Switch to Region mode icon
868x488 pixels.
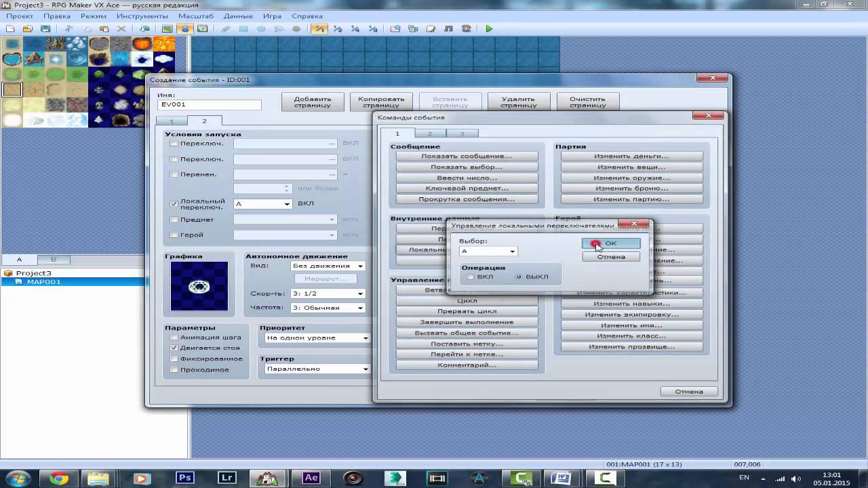203,28
